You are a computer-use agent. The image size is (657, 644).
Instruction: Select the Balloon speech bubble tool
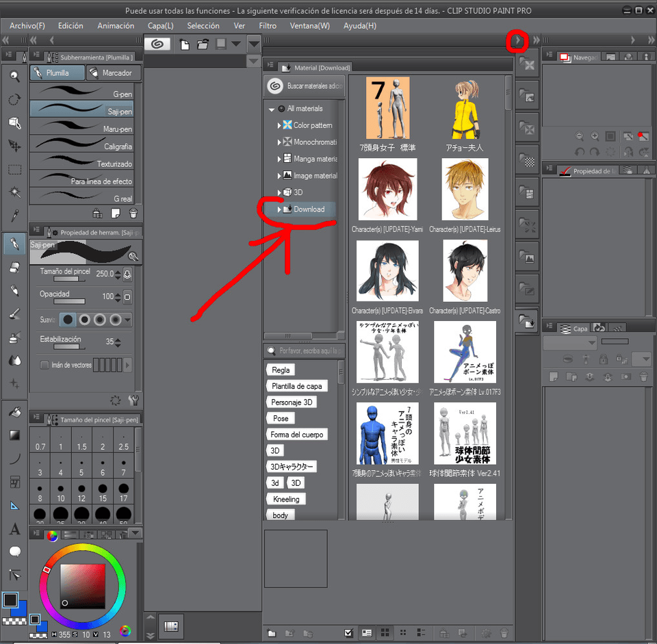tap(14, 552)
